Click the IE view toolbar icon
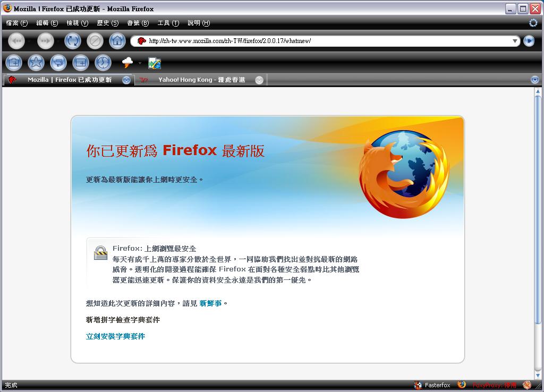This screenshot has height=392, width=544. 155,63
